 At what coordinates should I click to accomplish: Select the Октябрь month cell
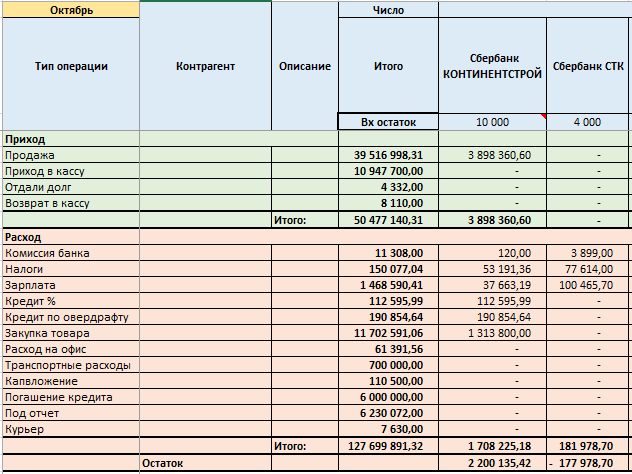pos(70,9)
